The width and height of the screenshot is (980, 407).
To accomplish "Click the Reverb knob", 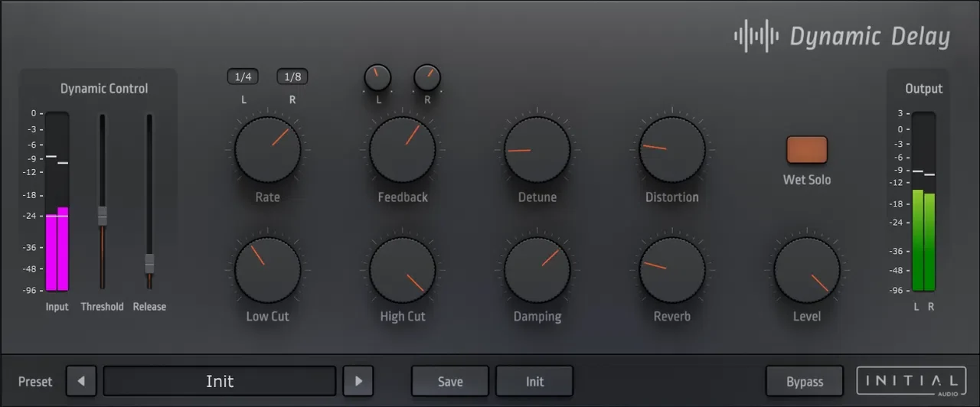I will pos(672,269).
